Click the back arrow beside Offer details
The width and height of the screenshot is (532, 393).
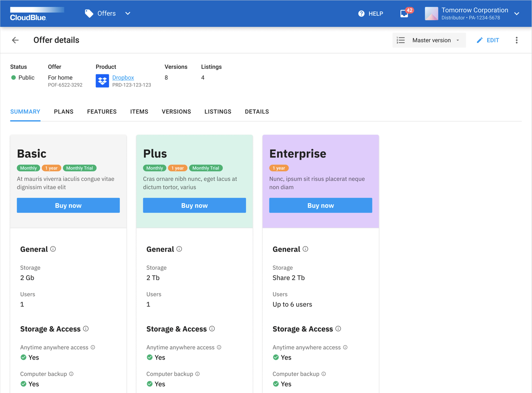pos(15,40)
